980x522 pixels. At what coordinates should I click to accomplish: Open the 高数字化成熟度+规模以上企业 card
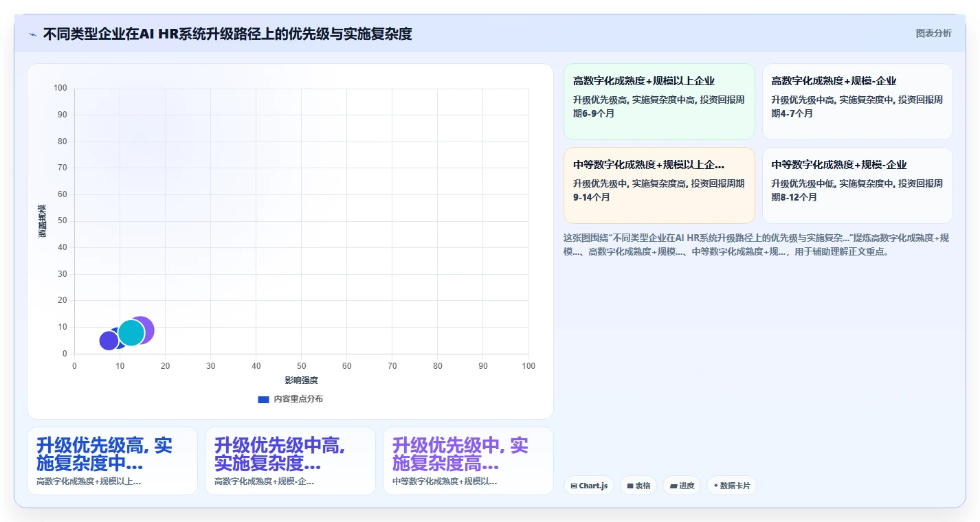click(x=659, y=102)
